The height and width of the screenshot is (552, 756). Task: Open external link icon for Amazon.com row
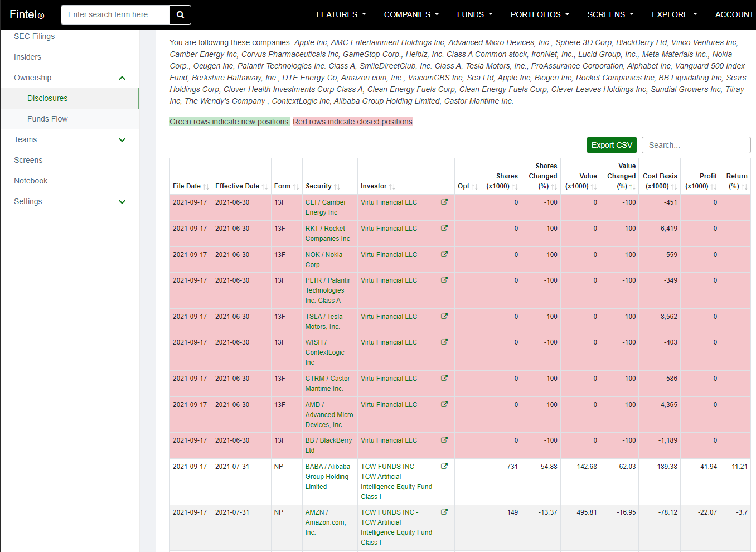(x=444, y=512)
